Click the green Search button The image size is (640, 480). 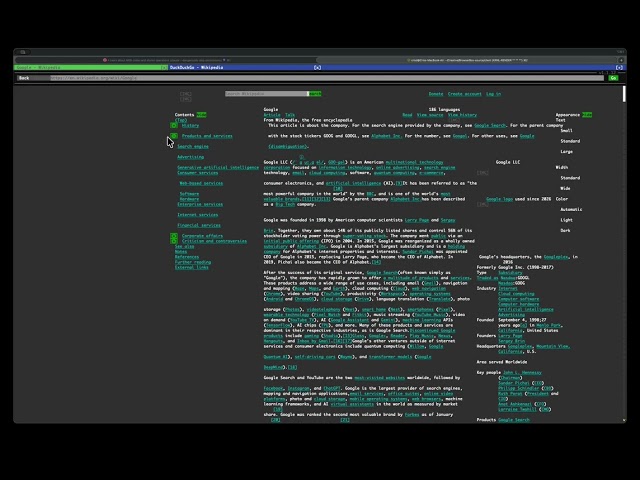pyautogui.click(x=315, y=94)
